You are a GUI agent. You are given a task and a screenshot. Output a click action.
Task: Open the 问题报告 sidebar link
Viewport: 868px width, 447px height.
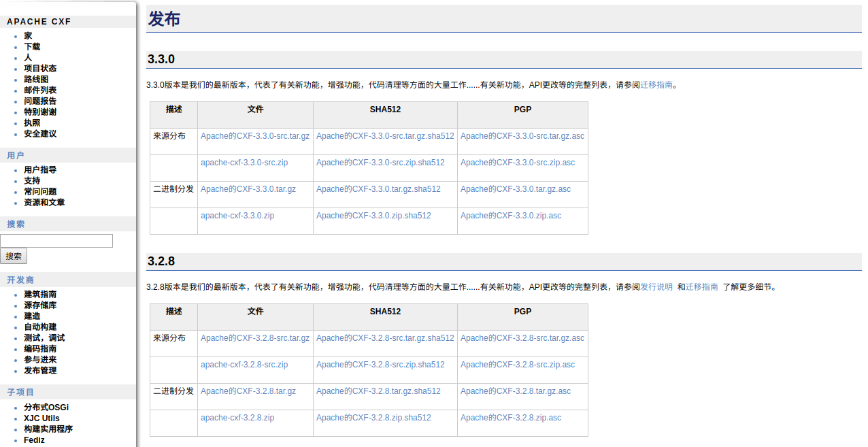click(x=40, y=101)
